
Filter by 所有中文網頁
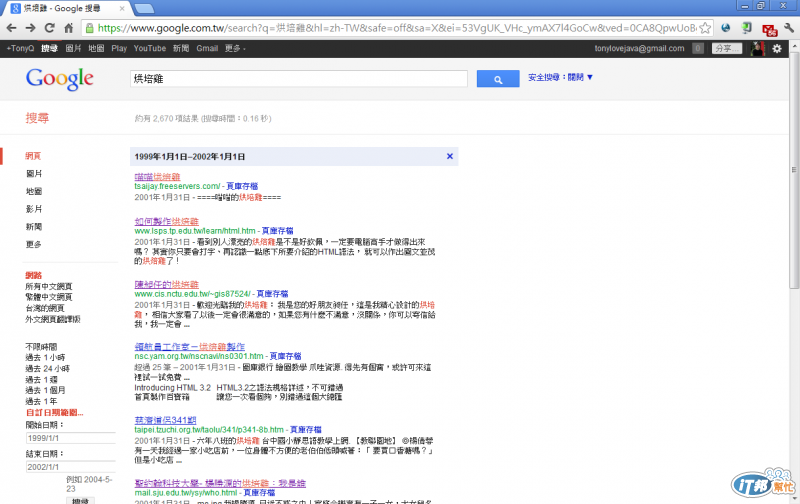pyautogui.click(x=49, y=286)
